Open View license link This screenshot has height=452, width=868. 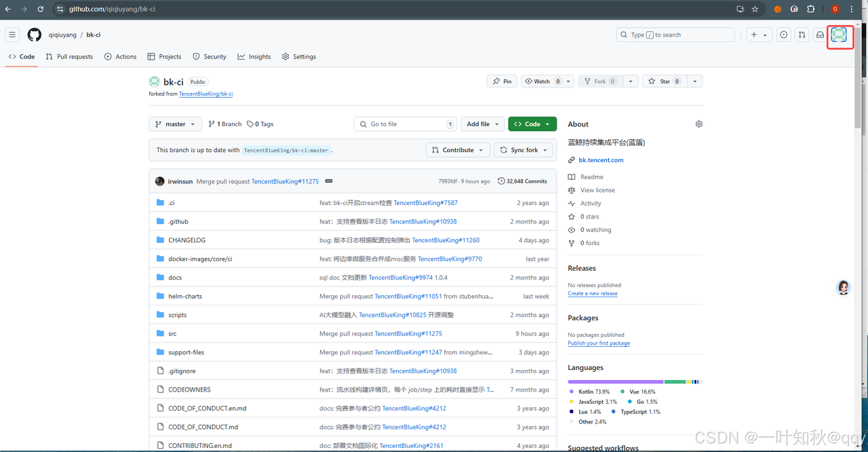597,190
